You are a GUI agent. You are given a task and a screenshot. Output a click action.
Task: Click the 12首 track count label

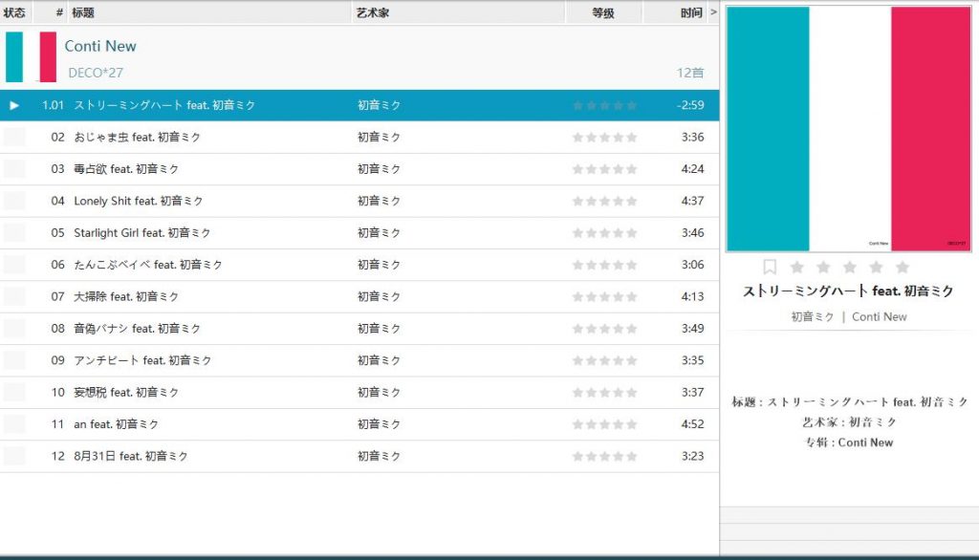(690, 73)
